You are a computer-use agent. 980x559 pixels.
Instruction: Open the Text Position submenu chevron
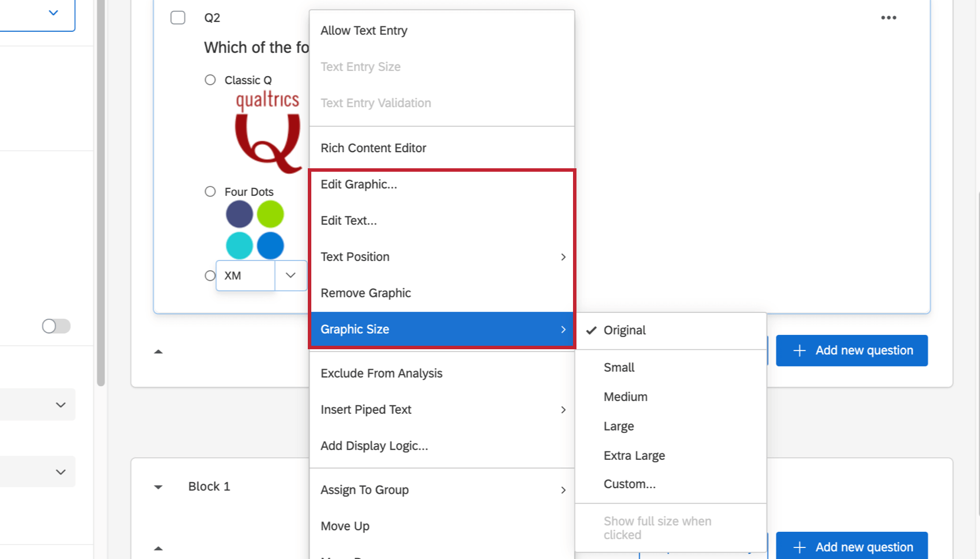[x=563, y=257]
